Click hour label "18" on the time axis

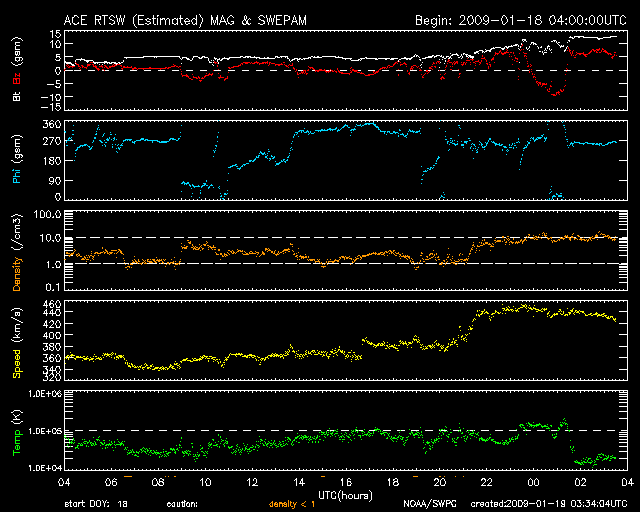(x=393, y=482)
